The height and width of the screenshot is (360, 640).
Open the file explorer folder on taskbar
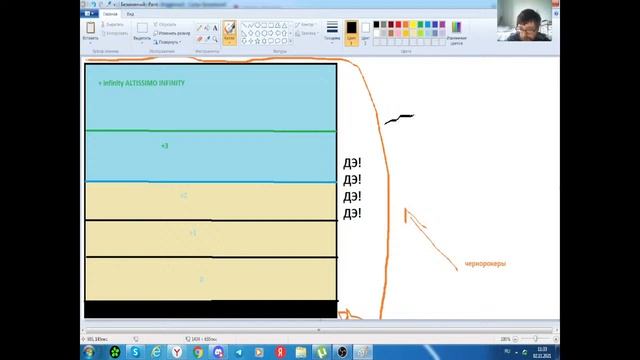click(x=301, y=352)
